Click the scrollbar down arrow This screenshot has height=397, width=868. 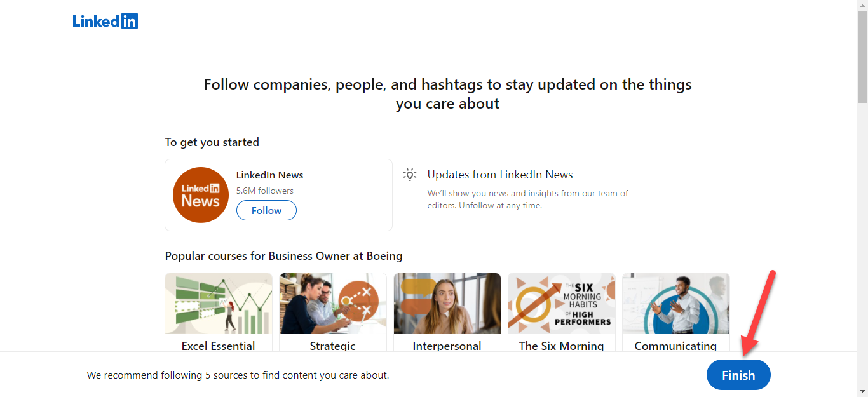(862, 391)
